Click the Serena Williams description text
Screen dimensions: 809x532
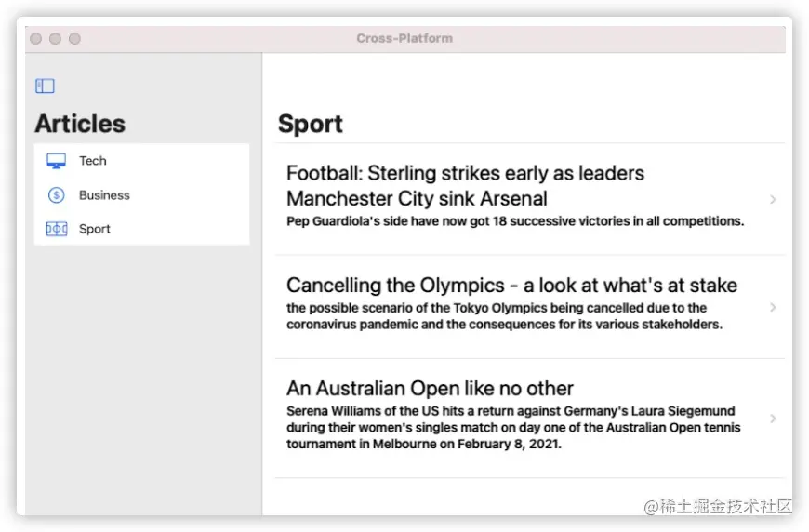coord(513,427)
